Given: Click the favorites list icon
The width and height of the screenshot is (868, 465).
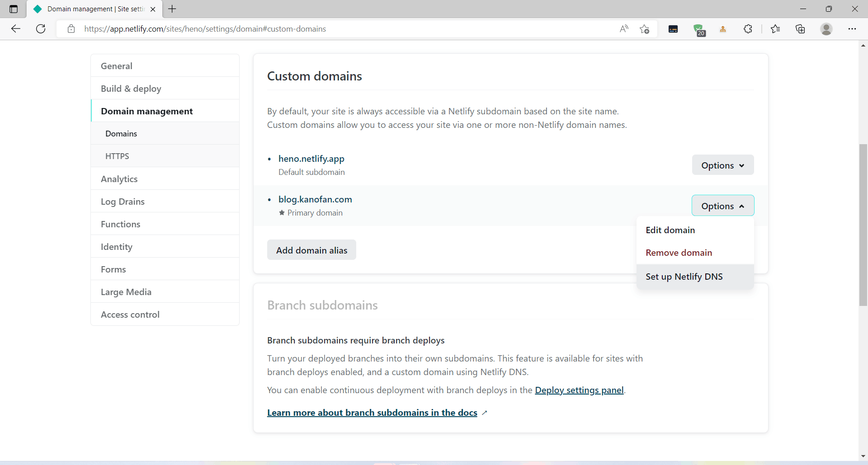Looking at the screenshot, I should (776, 28).
